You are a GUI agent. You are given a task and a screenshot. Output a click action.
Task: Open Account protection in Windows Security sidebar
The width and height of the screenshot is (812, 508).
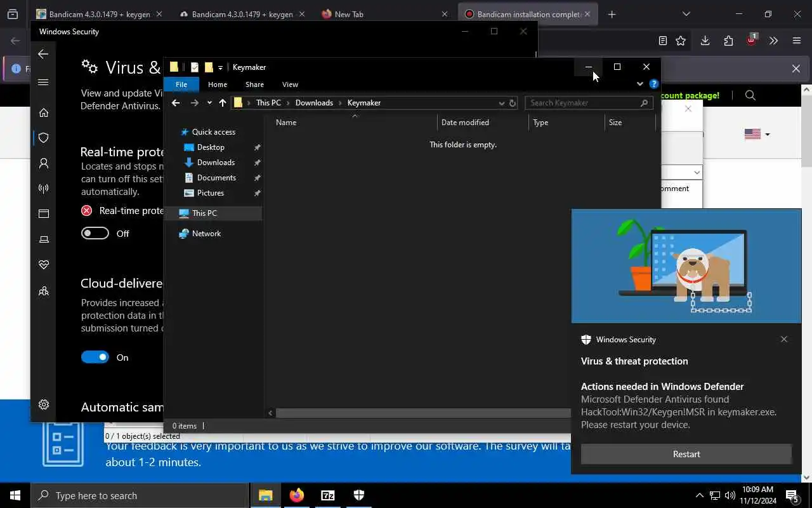pos(44,163)
